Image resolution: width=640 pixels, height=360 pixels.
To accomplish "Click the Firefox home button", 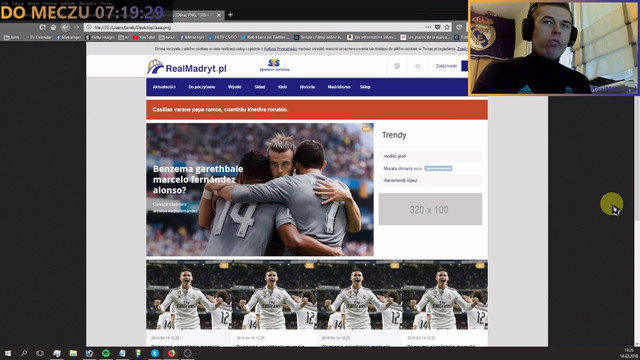I will (53, 27).
